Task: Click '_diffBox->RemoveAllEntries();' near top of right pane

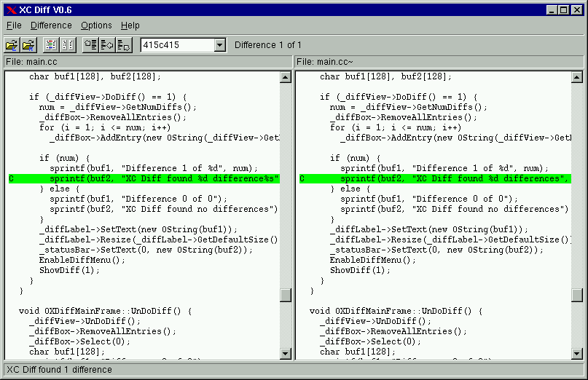Action: coord(404,117)
